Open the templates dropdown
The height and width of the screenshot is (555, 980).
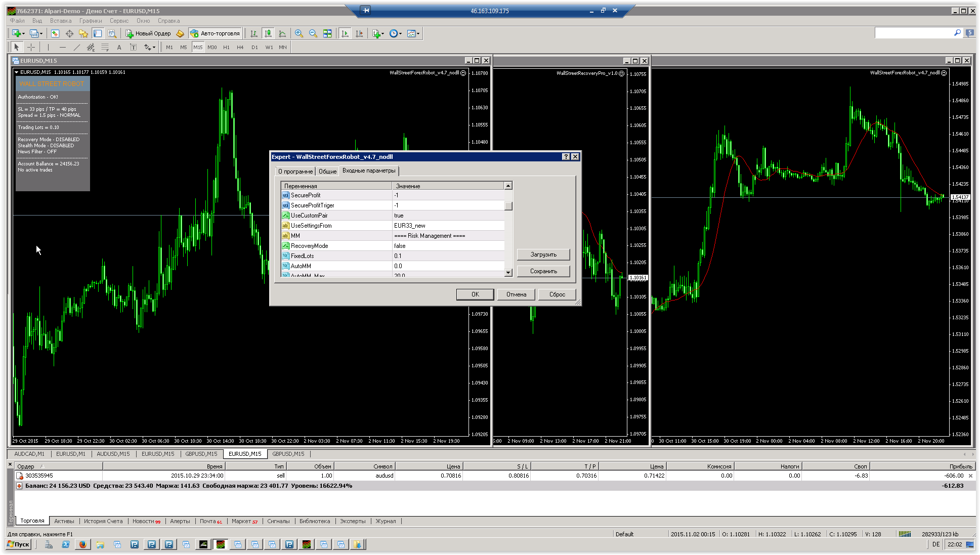pos(413,33)
